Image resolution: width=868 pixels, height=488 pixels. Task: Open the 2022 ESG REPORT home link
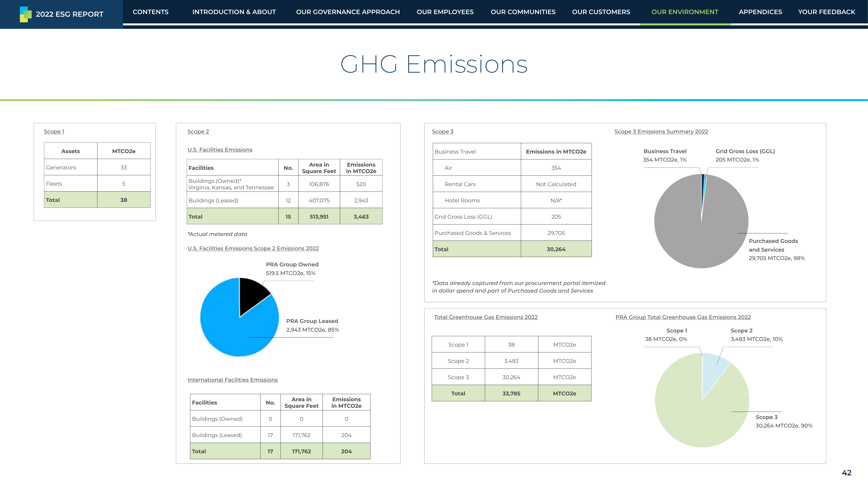coord(69,14)
